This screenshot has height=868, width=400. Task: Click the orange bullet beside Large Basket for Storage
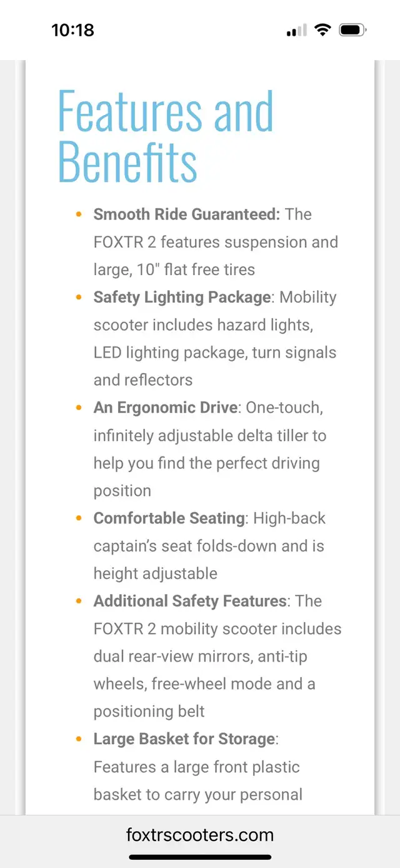click(x=79, y=739)
